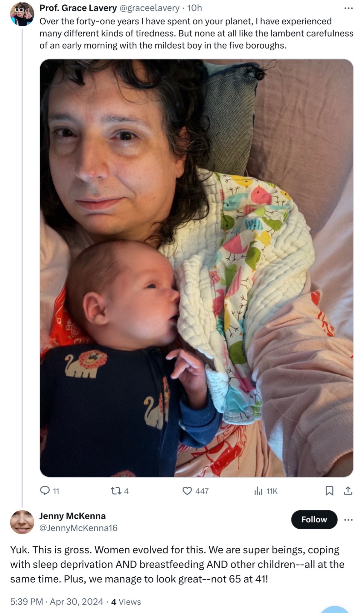Open Jenny McKenna display name
Image resolution: width=364 pixels, height=613 pixels.
(x=73, y=516)
